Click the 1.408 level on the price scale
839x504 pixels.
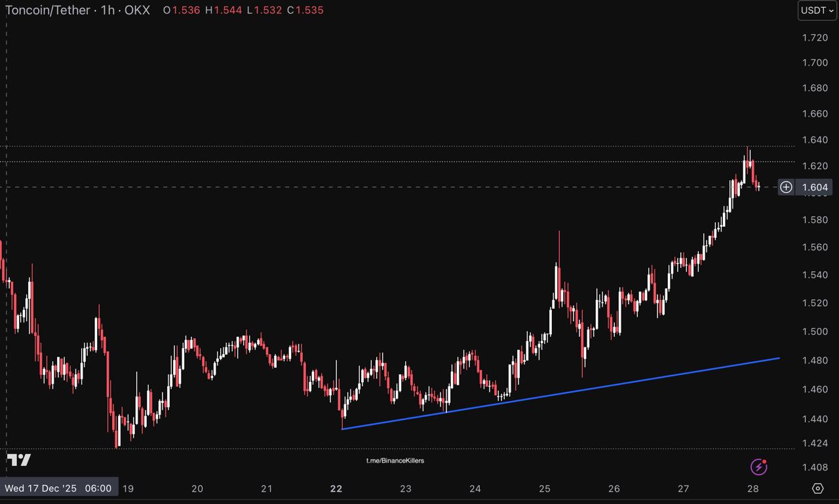(815, 467)
